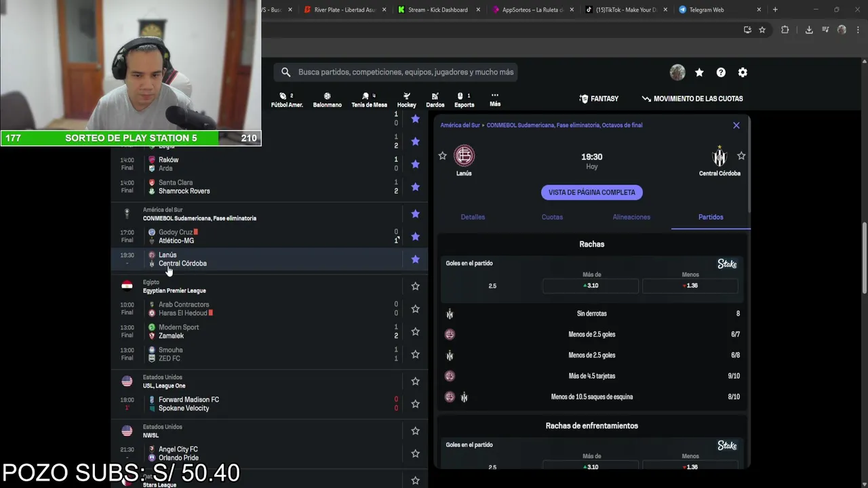This screenshot has height=488, width=868.
Task: Open the help question mark icon
Action: [x=721, y=72]
